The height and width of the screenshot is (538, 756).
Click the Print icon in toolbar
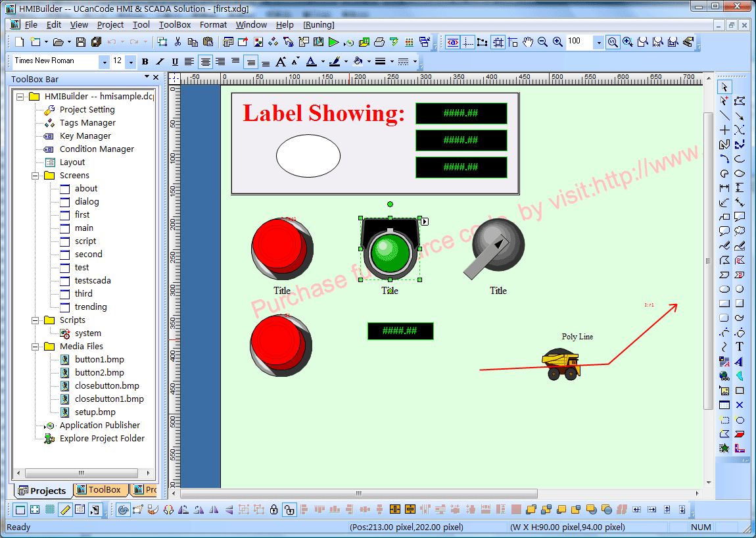tap(379, 42)
